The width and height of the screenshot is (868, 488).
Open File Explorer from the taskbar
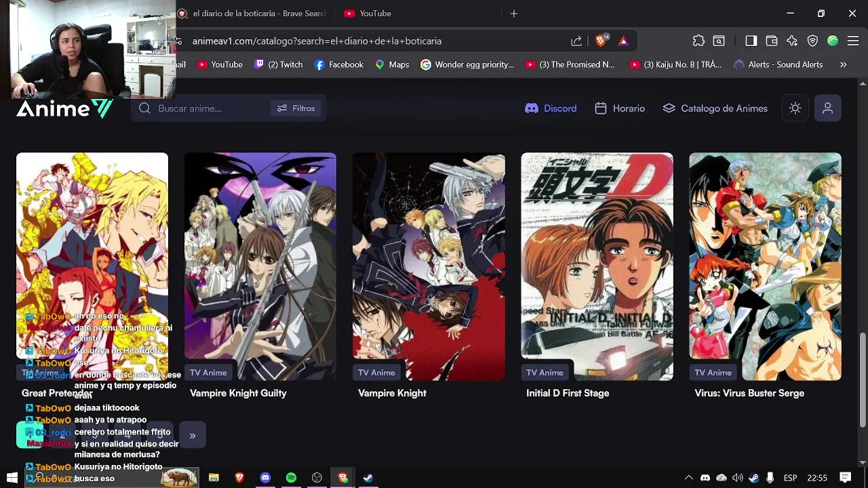(214, 478)
